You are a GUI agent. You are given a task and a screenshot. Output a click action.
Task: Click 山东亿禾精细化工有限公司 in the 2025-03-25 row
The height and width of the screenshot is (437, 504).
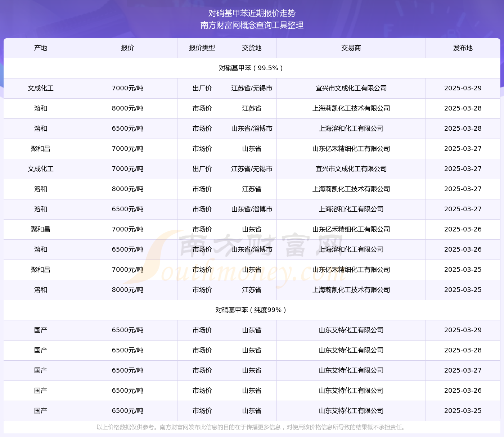tap(351, 270)
